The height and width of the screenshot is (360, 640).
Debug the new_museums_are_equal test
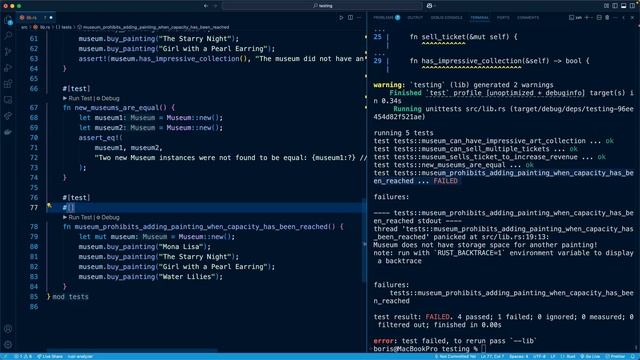[x=108, y=98]
